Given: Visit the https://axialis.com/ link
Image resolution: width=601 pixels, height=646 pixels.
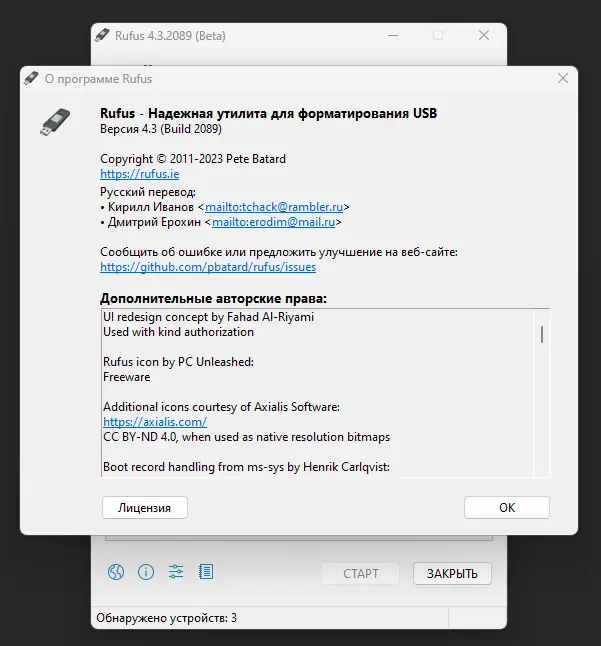Looking at the screenshot, I should point(155,422).
